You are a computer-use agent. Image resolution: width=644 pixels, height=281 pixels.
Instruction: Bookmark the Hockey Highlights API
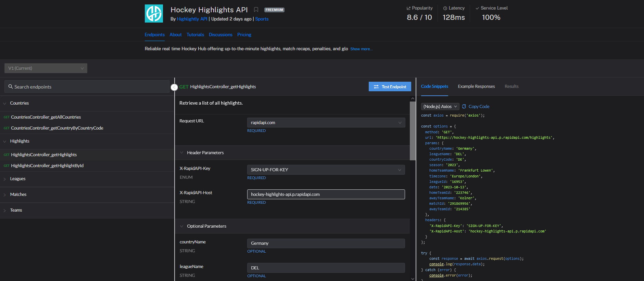click(256, 10)
